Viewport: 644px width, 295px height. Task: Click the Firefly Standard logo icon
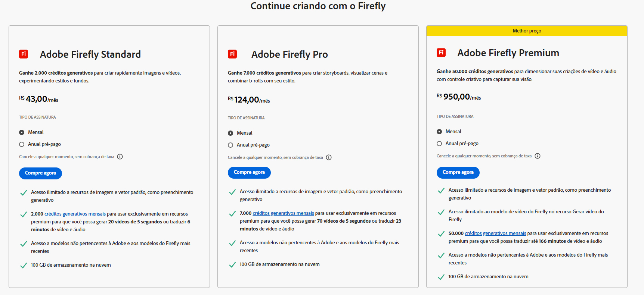24,54
